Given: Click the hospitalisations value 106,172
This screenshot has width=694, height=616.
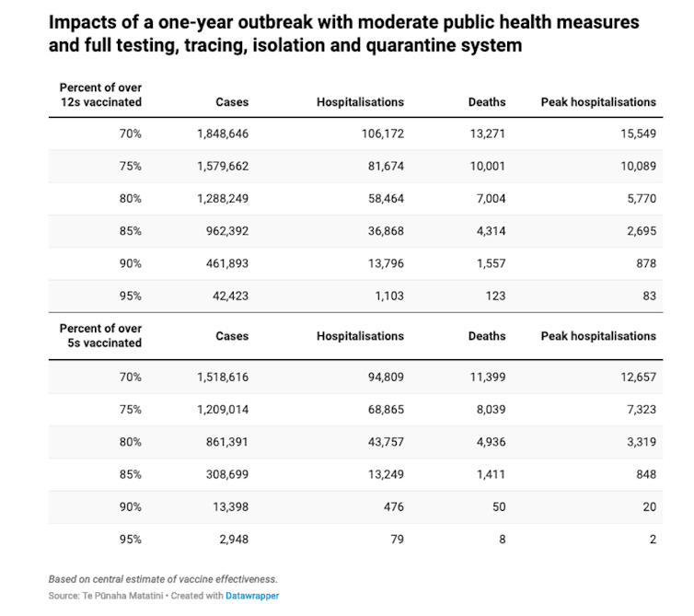Looking at the screenshot, I should click(x=376, y=134).
